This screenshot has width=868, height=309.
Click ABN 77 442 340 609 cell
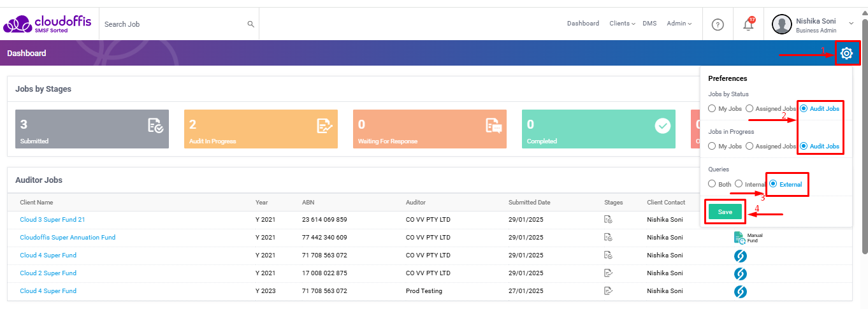(324, 238)
